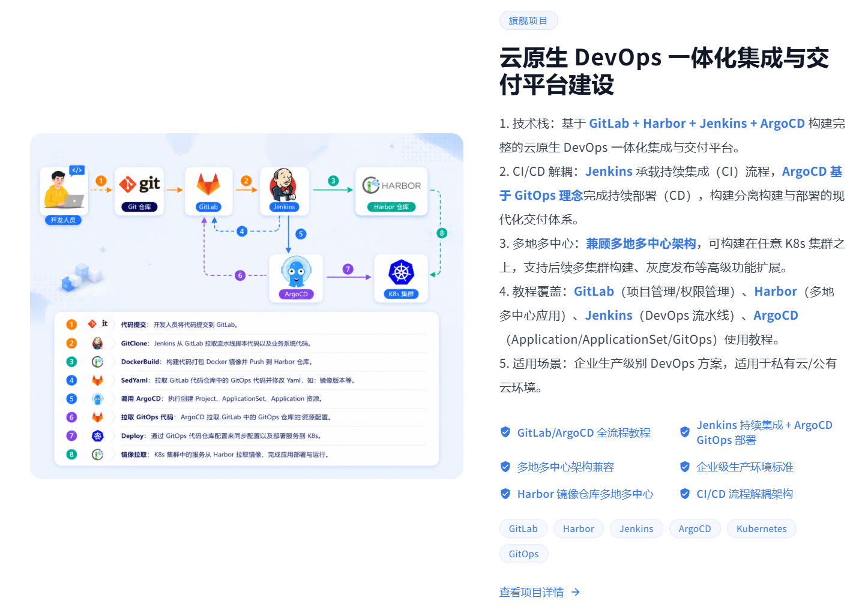Screen dimensions: 868x610
Task: Click the legend text starting with SedYaml
Action: [238, 380]
